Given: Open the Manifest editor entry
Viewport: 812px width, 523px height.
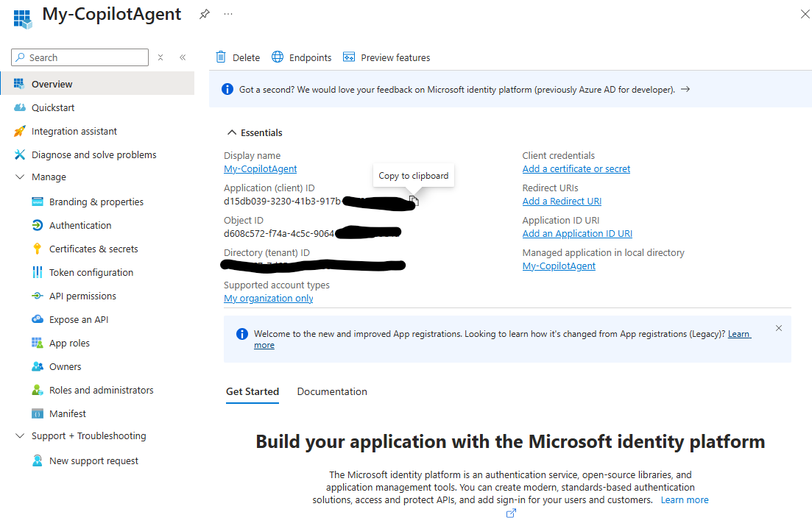Looking at the screenshot, I should click(67, 414).
